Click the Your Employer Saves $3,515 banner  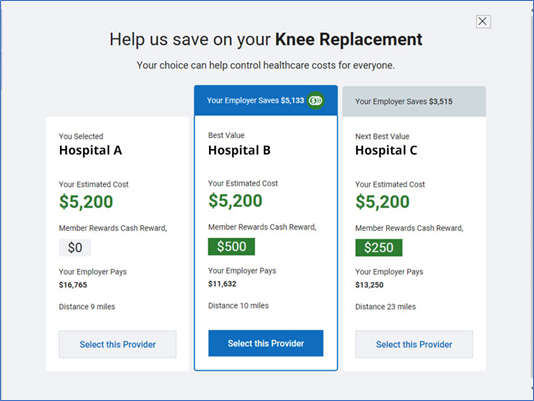coord(414,102)
